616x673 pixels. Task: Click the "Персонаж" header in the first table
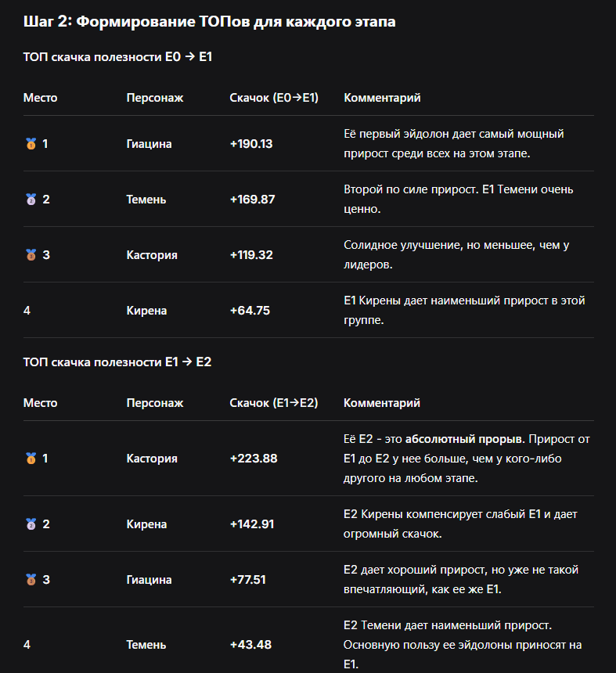click(x=155, y=98)
